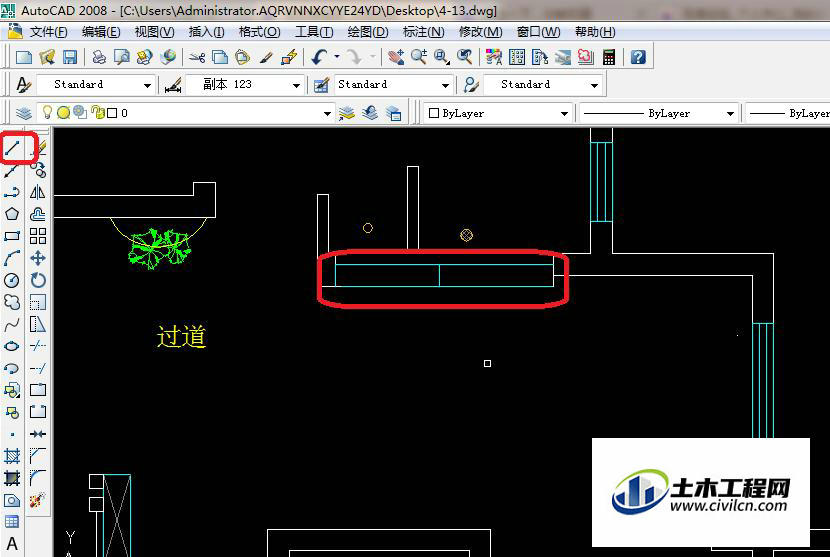Open Layer Properties Manager icon
The image size is (830, 557).
pyautogui.click(x=24, y=113)
